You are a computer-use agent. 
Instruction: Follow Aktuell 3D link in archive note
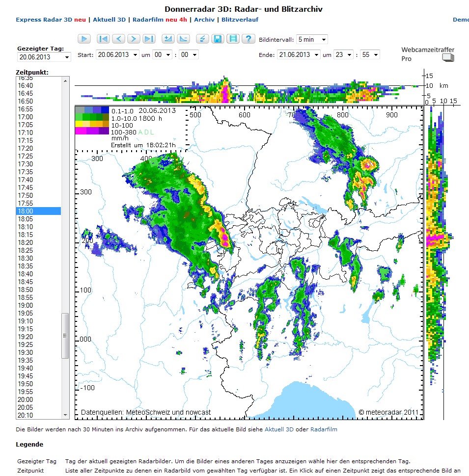(279, 429)
